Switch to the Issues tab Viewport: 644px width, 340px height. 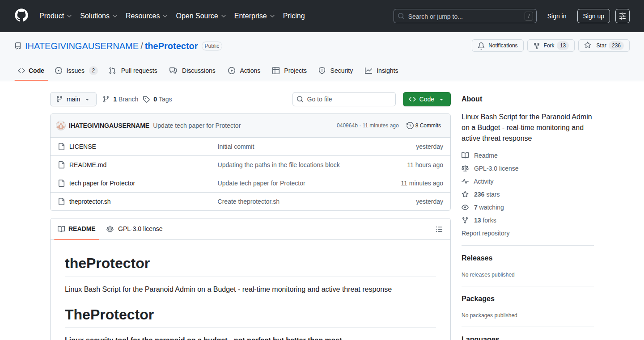tap(76, 71)
